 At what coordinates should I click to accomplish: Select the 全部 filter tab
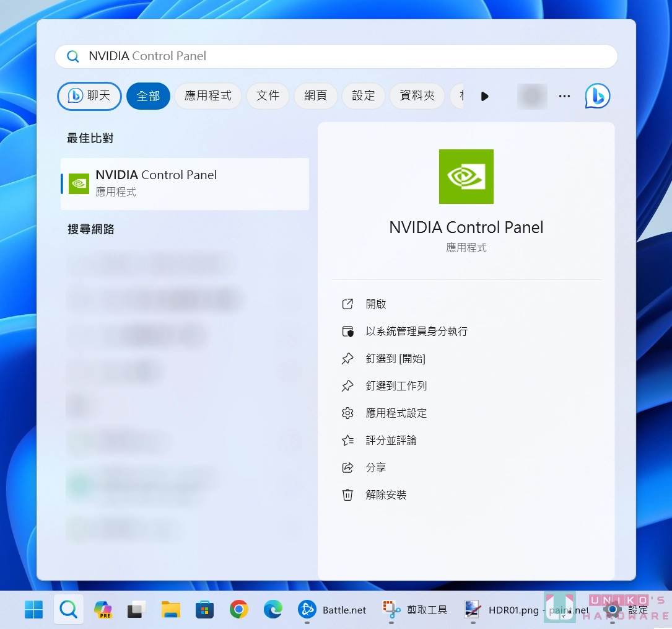(x=148, y=95)
